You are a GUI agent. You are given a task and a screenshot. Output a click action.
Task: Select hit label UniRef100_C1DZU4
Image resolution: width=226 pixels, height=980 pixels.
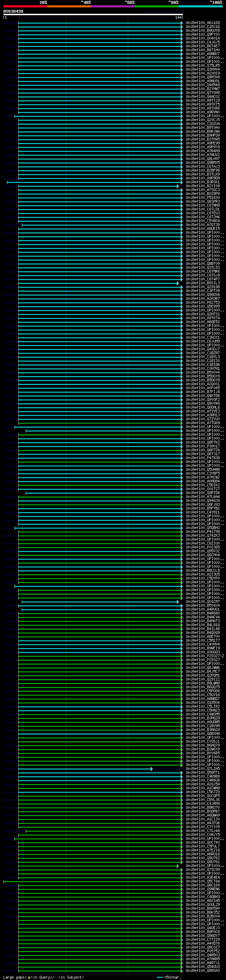tap(203, 124)
